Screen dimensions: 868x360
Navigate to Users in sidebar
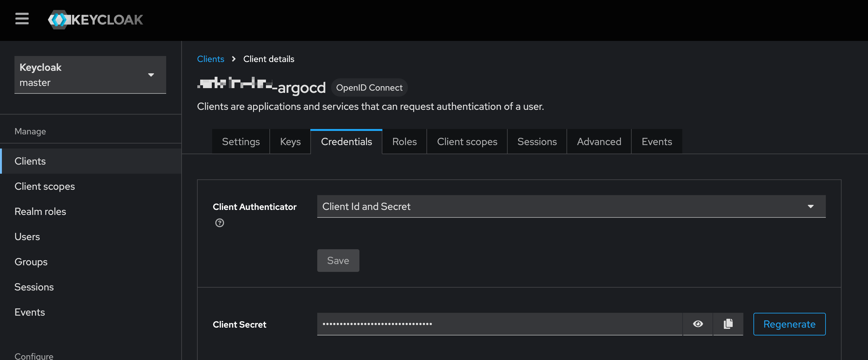pos(27,237)
